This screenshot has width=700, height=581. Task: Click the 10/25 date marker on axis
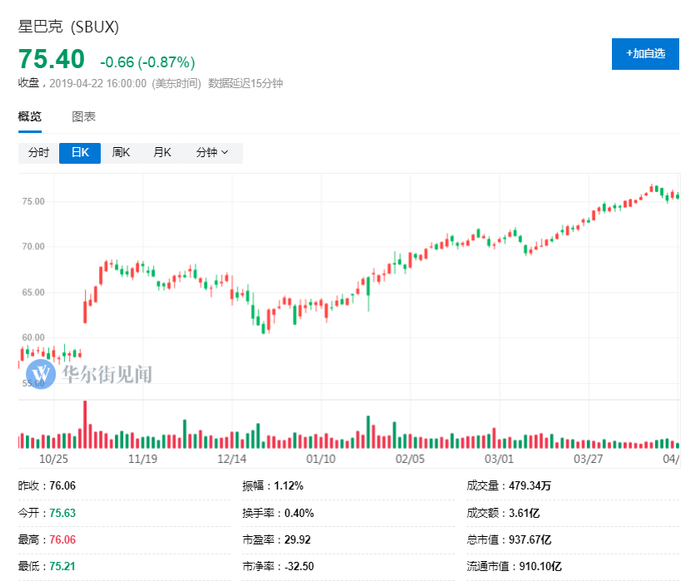coord(52,459)
